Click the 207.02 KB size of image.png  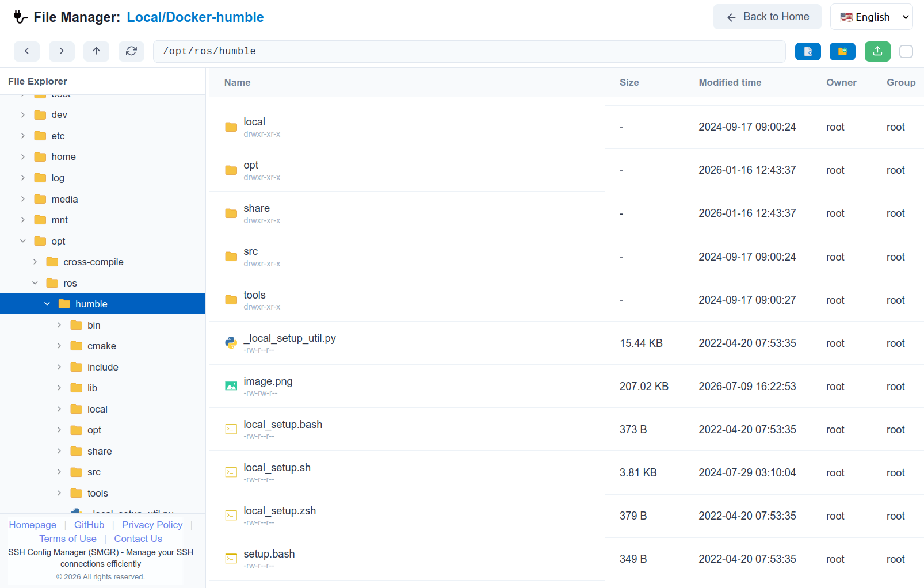click(x=644, y=386)
